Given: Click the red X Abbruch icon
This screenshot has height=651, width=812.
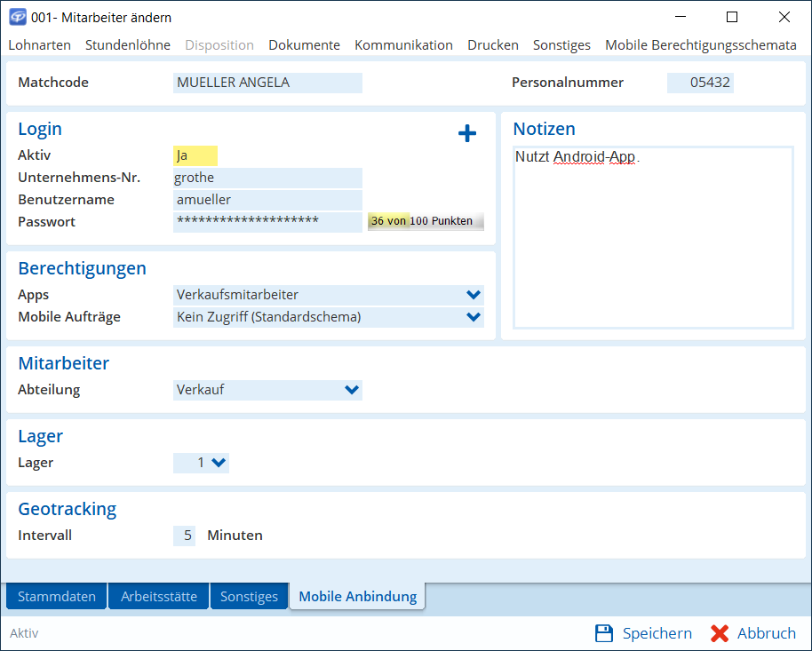Looking at the screenshot, I should click(720, 633).
